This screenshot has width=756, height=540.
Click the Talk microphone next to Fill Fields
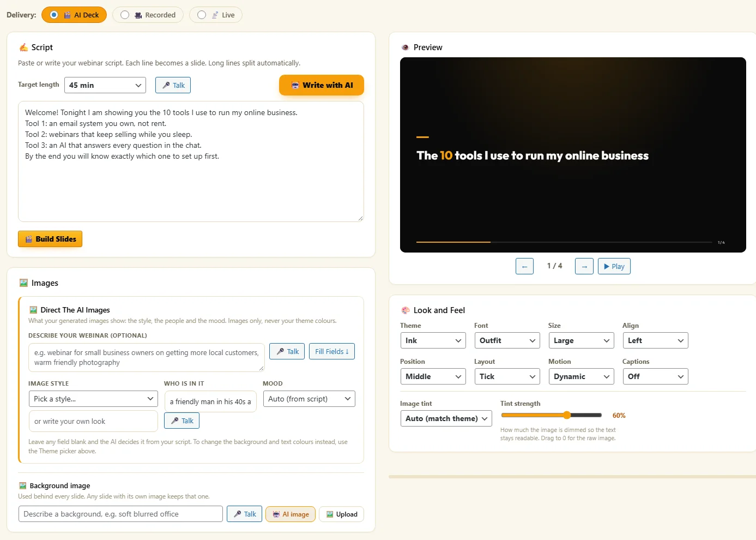coord(287,351)
